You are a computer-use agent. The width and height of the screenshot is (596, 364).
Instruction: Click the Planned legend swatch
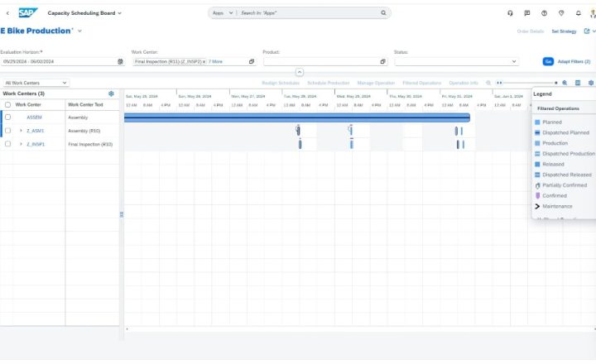(x=537, y=122)
